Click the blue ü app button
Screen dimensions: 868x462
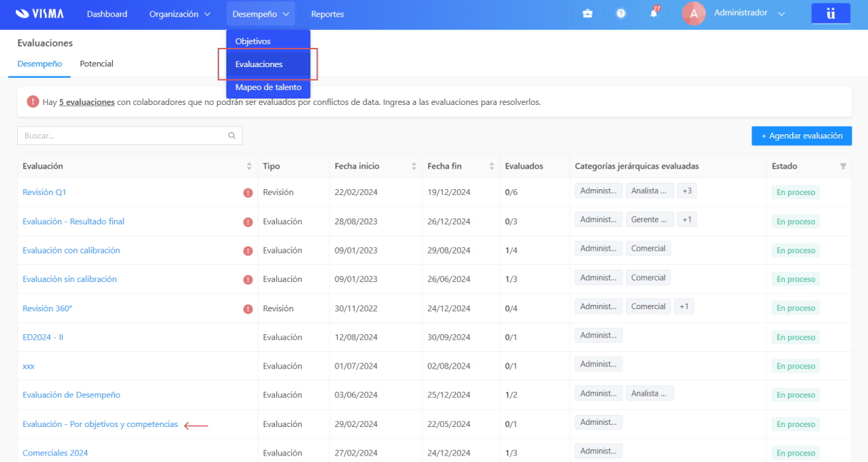pyautogui.click(x=831, y=14)
